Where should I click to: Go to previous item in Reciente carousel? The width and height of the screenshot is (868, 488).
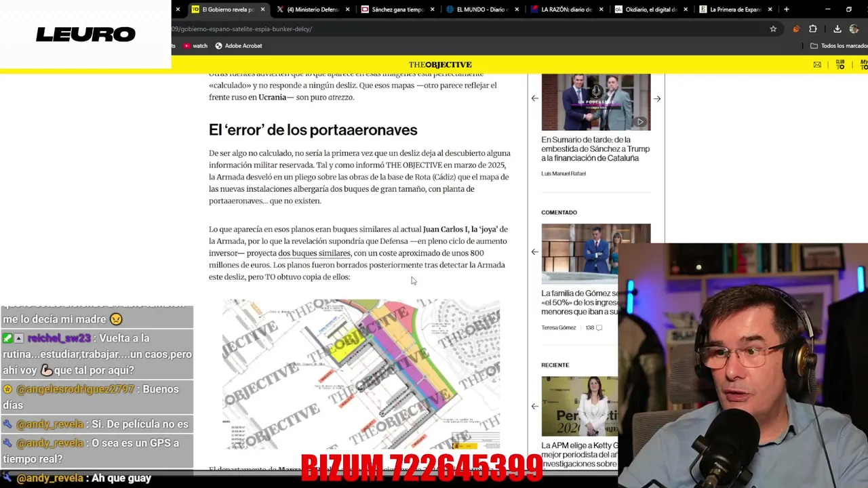[534, 406]
